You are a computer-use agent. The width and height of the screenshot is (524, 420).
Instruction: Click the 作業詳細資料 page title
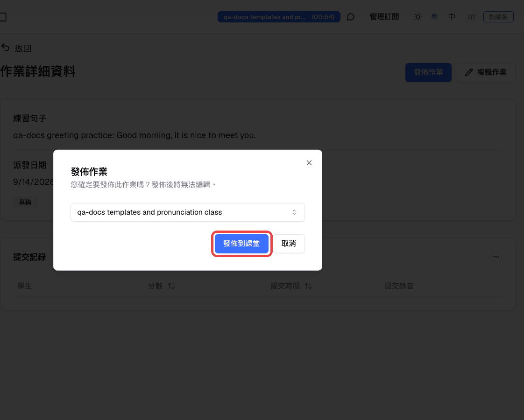coord(38,71)
